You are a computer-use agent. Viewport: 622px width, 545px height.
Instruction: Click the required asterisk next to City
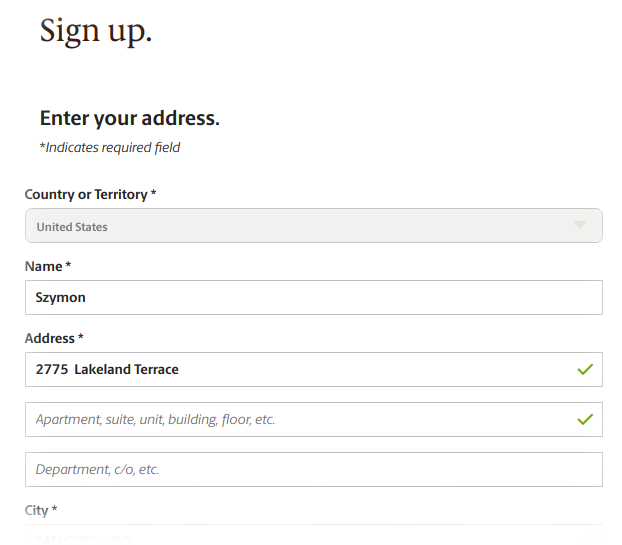pos(54,509)
